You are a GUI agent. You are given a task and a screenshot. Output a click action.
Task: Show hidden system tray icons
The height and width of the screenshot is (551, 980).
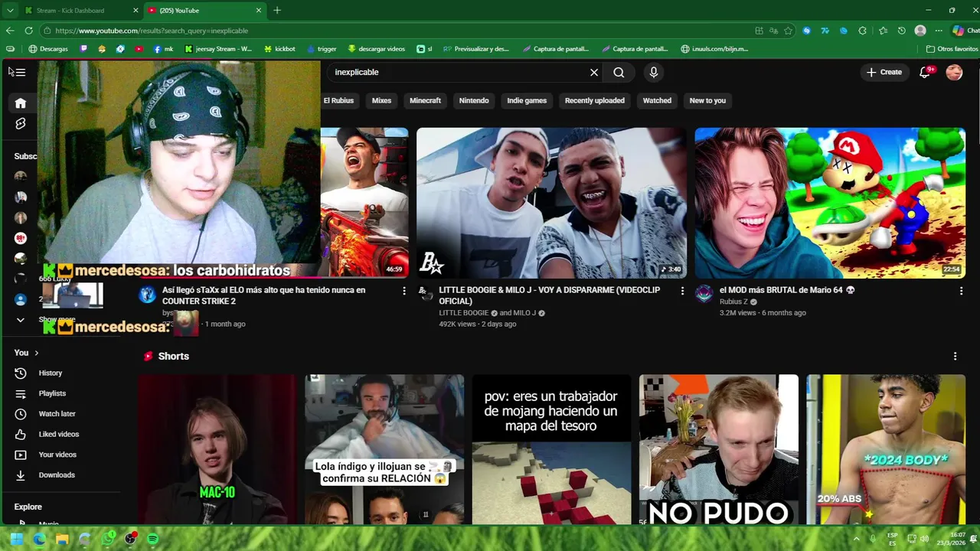(x=857, y=539)
